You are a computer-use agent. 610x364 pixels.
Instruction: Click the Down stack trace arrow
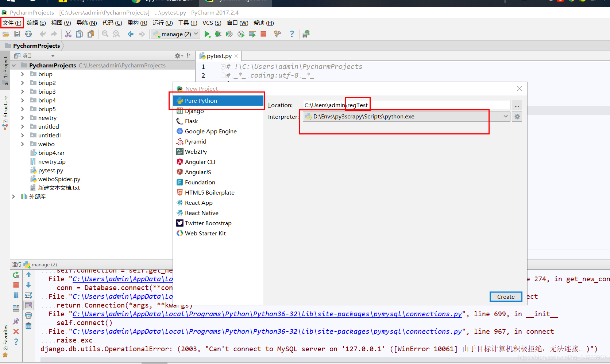28,285
